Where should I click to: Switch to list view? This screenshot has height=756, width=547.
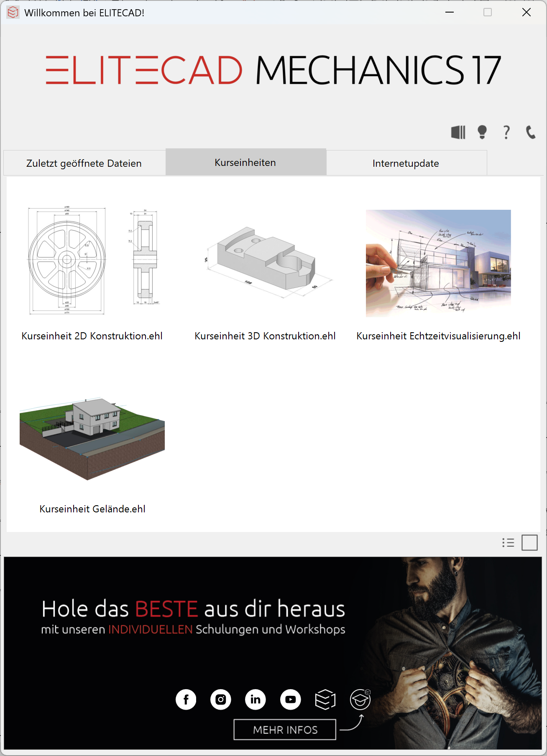(x=508, y=543)
